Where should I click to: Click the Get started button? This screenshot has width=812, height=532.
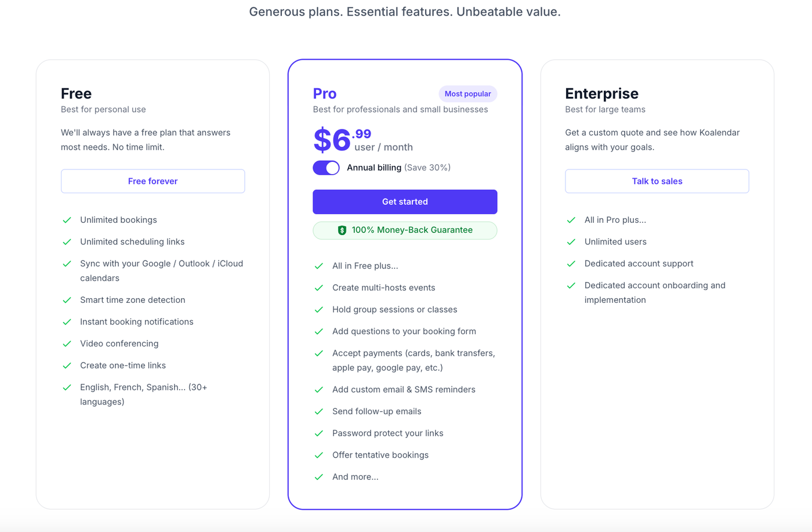tap(405, 202)
